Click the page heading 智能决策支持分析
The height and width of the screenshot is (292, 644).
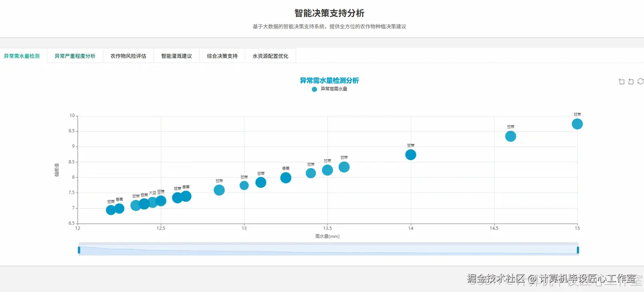(329, 13)
